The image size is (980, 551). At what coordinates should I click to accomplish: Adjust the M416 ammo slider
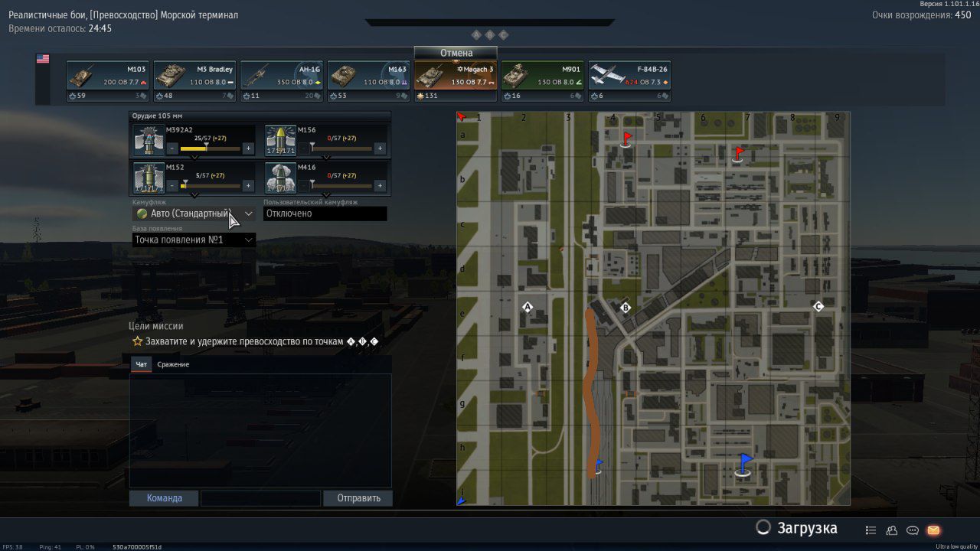342,185
